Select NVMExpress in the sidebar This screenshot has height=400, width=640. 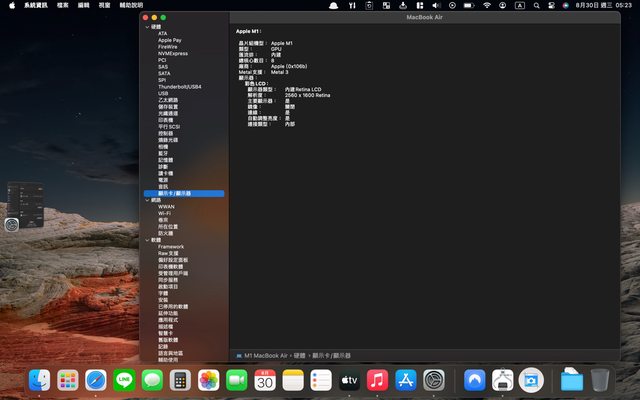pos(172,53)
